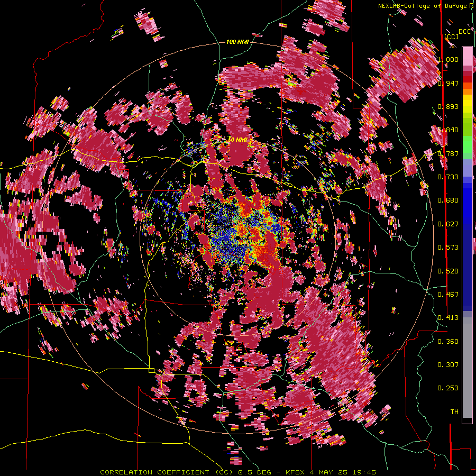476x476 pixels.
Task: Select the 0.893 legend value
Action: tap(448, 106)
